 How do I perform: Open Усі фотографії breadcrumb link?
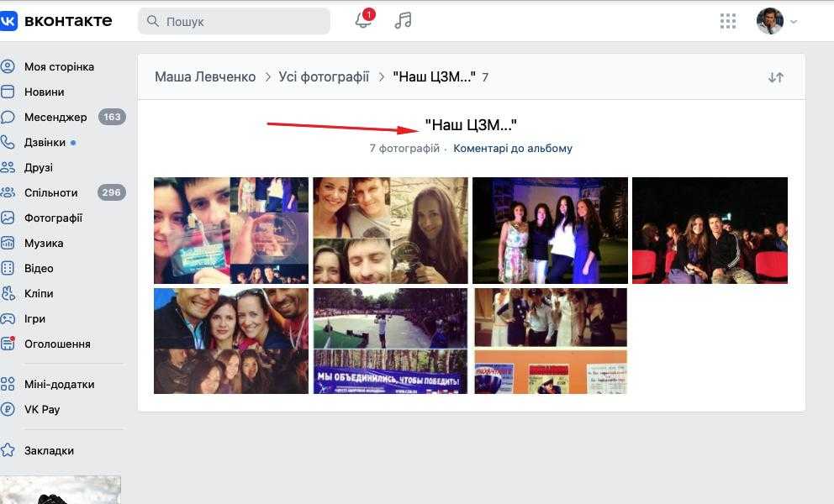(324, 77)
